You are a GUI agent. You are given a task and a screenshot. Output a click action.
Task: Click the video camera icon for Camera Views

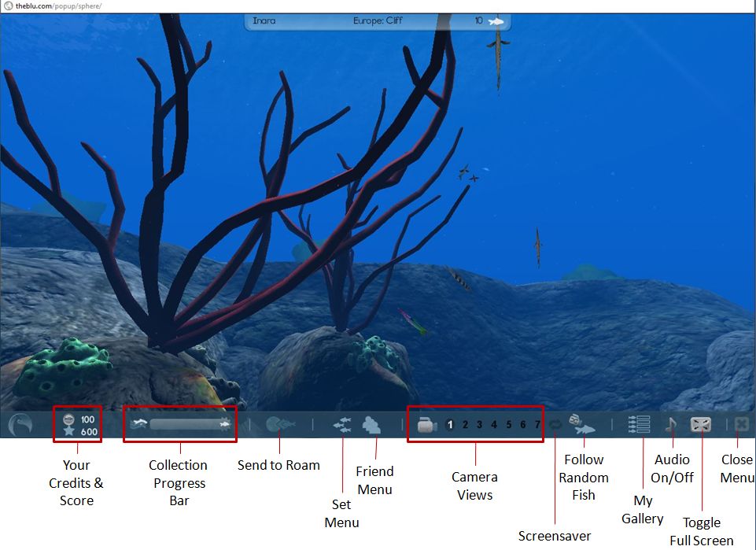tap(426, 425)
